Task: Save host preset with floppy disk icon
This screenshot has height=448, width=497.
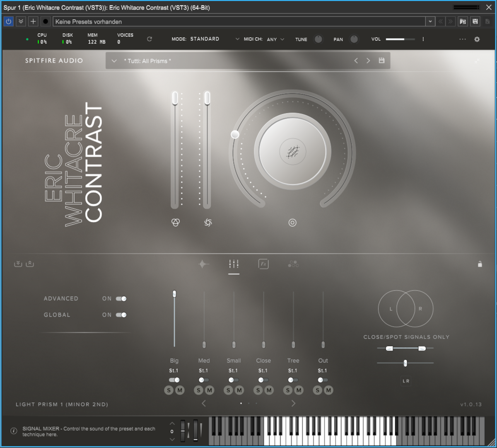Action: (475, 22)
